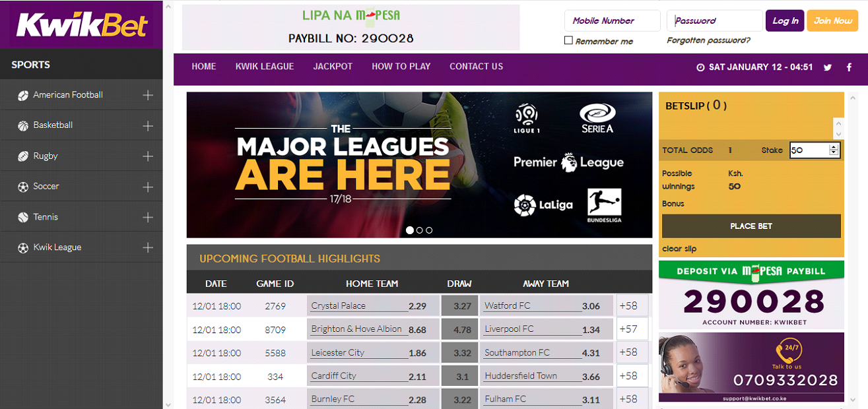Screen dimensions: 868x409
Task: Click the Tennis ball icon
Action: click(x=22, y=217)
